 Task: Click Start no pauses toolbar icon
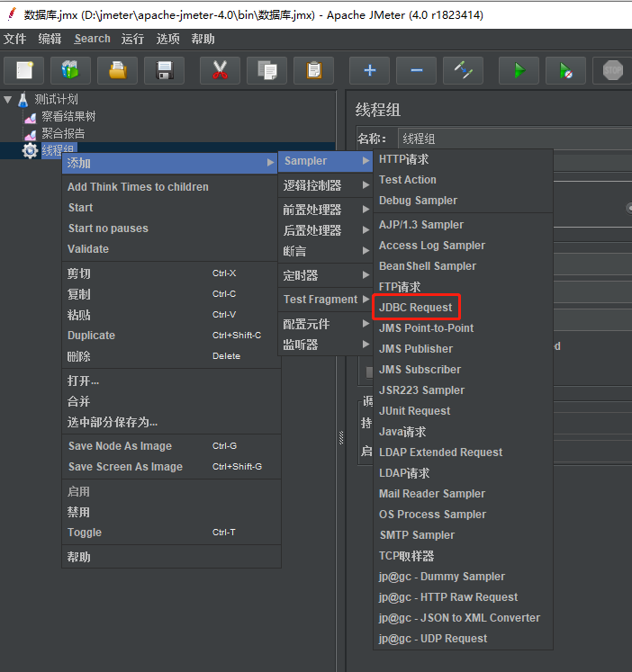[566, 70]
